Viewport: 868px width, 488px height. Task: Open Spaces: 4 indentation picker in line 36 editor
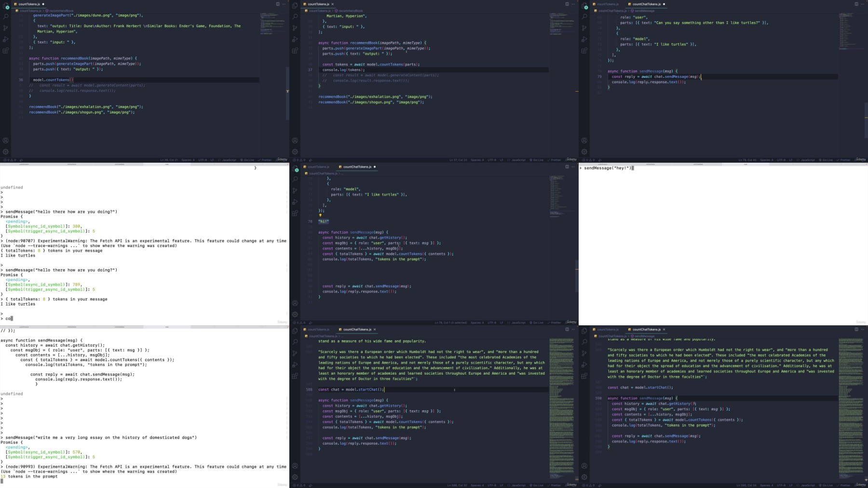tap(188, 160)
